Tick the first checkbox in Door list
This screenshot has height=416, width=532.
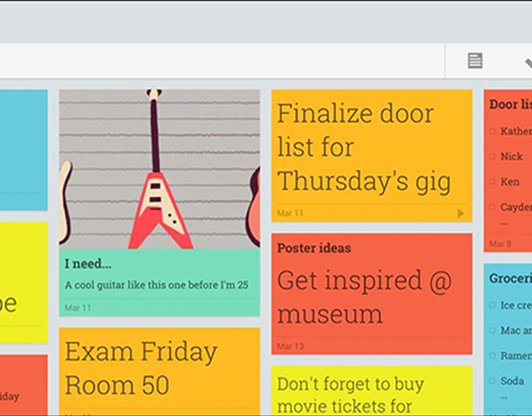(493, 131)
